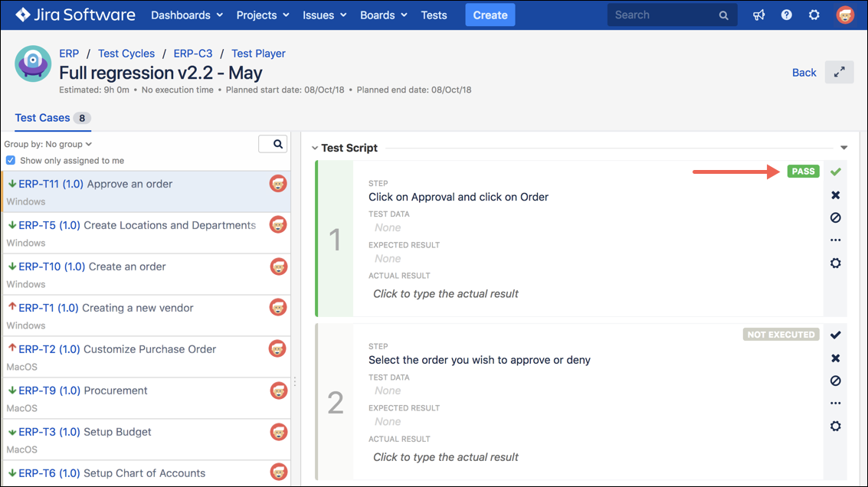This screenshot has height=487, width=868.
Task: Click step text "Click on Approval and click on Order"
Action: [x=458, y=197]
